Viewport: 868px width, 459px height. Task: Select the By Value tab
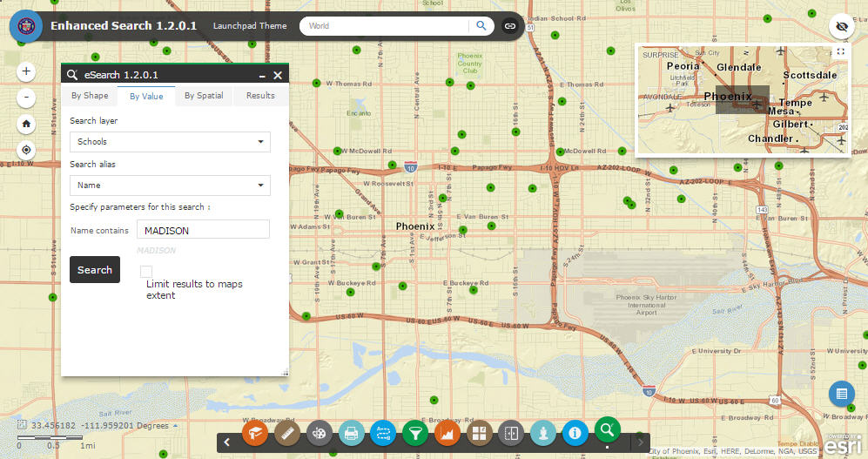pyautogui.click(x=146, y=96)
